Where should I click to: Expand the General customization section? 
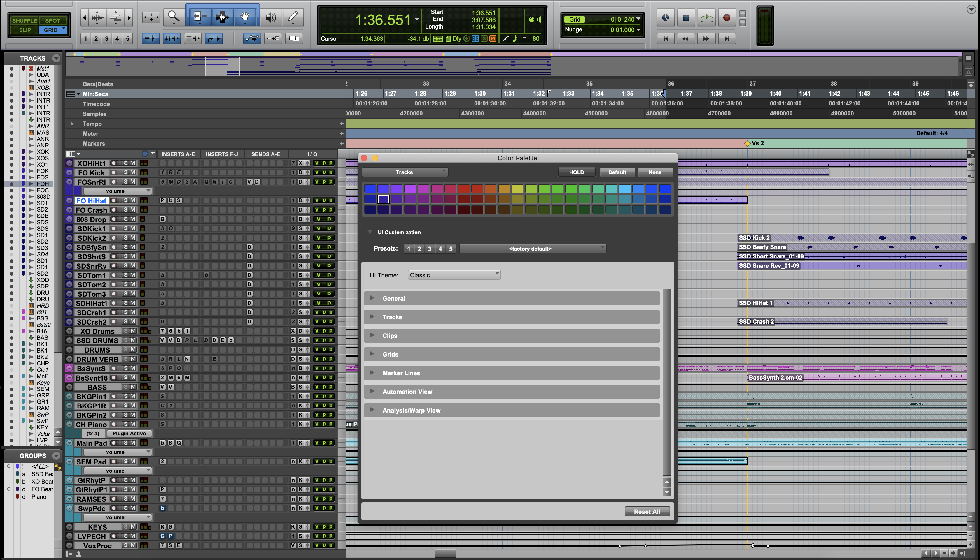tap(372, 298)
